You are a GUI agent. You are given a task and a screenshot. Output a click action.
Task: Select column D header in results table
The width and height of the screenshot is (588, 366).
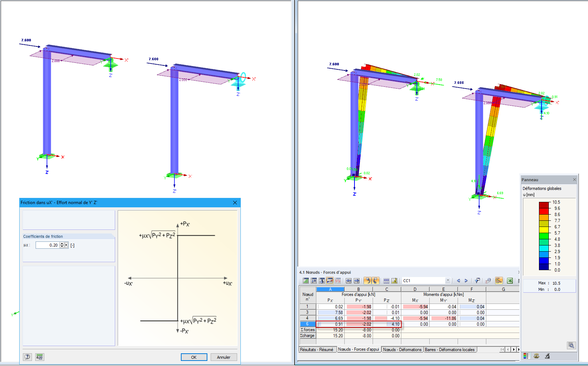(x=415, y=289)
